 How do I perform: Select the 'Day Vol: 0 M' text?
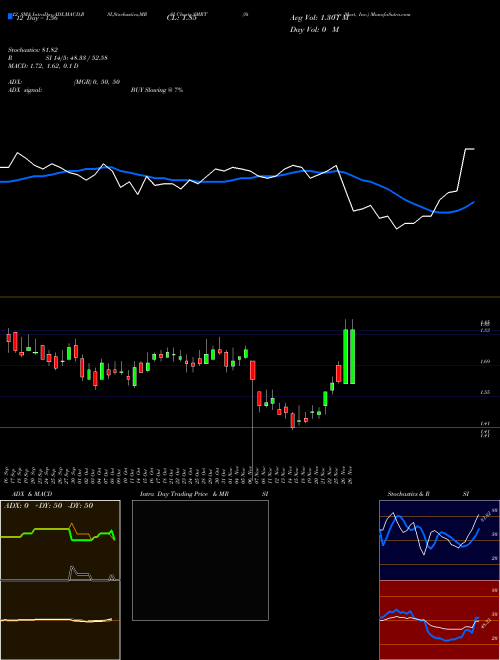314,30
